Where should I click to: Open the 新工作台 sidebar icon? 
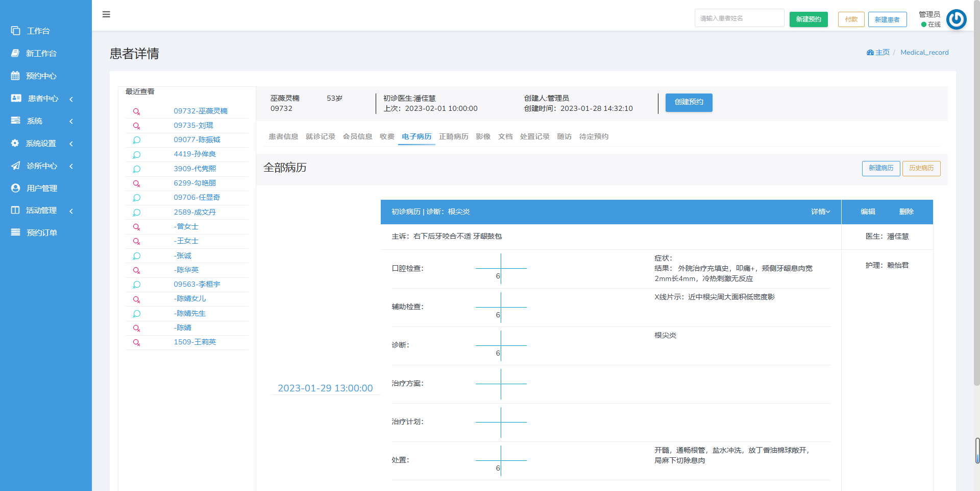coord(15,53)
